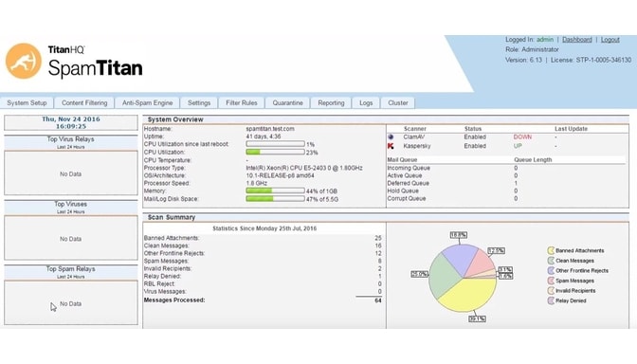Click the ClamAV scanner icon
Screen dimensions: 637x364
tap(391, 137)
